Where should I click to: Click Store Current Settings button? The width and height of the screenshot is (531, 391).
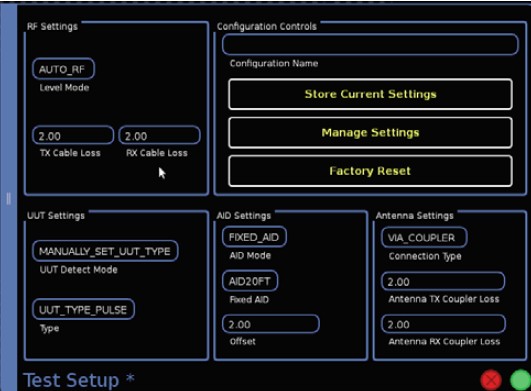(x=370, y=94)
